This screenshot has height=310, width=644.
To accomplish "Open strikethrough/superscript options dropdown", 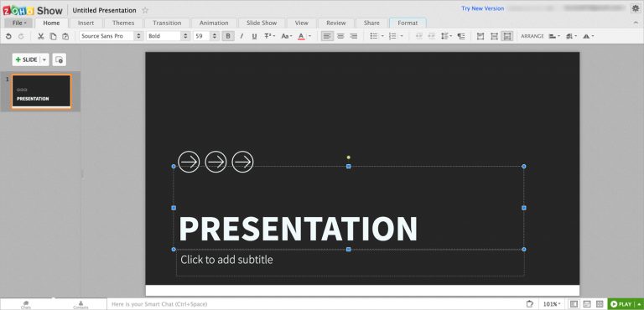I will coord(269,36).
